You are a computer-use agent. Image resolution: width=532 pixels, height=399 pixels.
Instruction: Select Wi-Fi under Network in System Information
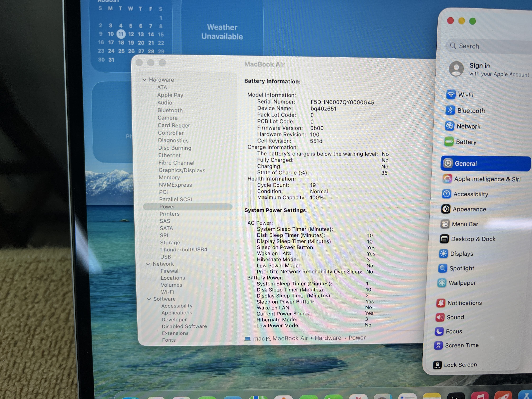(167, 292)
